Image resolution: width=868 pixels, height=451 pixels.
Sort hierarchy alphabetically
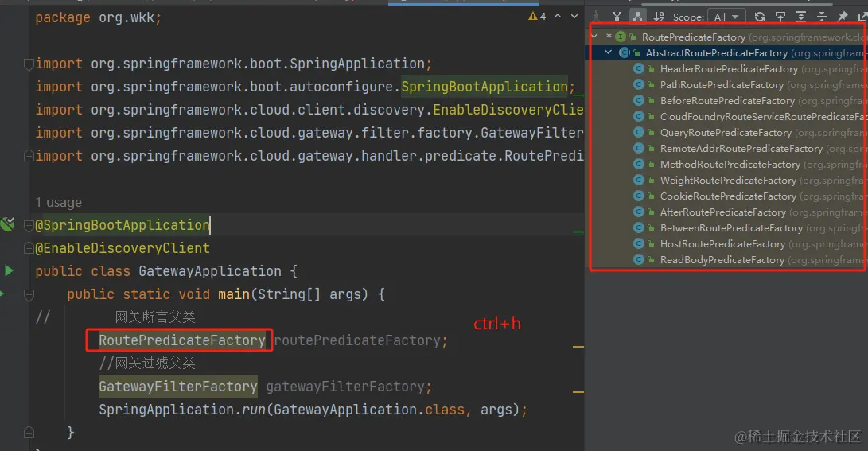tap(658, 17)
